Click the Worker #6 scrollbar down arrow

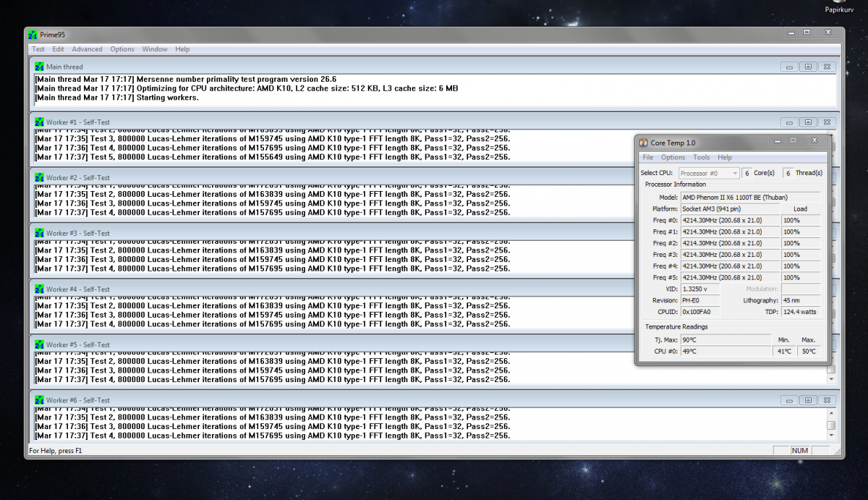coord(831,436)
